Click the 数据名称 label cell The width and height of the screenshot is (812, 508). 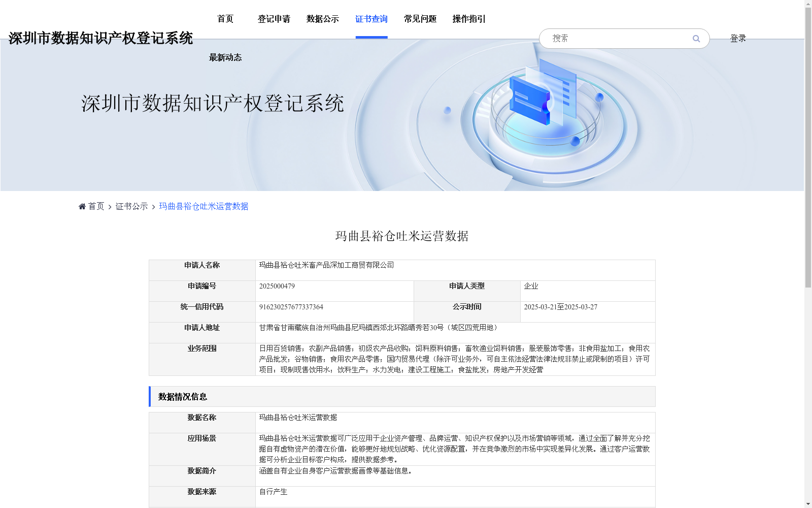(x=202, y=423)
